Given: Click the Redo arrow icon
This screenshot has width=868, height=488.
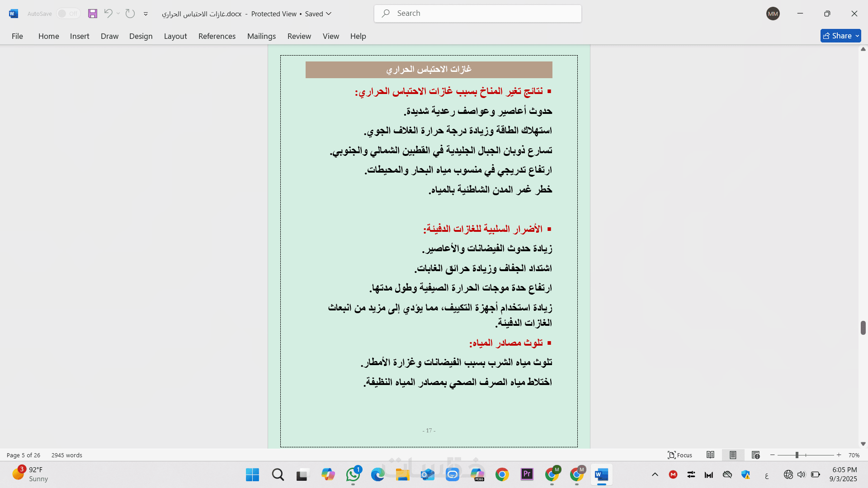Looking at the screenshot, I should pyautogui.click(x=130, y=14).
